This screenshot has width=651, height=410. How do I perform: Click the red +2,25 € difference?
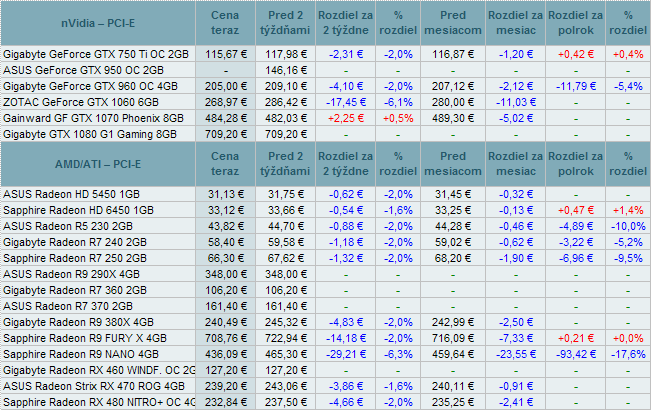coord(346,118)
